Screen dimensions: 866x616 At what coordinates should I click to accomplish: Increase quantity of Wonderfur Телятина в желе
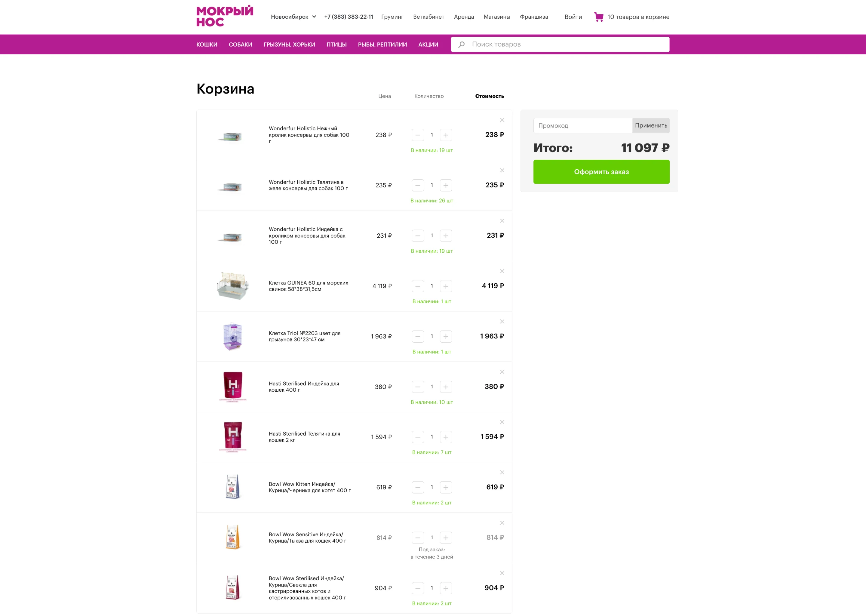click(446, 186)
